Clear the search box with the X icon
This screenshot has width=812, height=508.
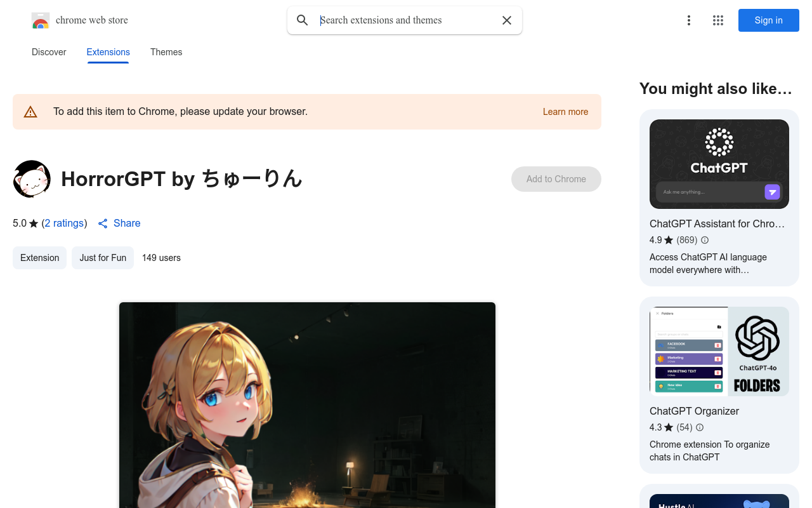(x=507, y=20)
